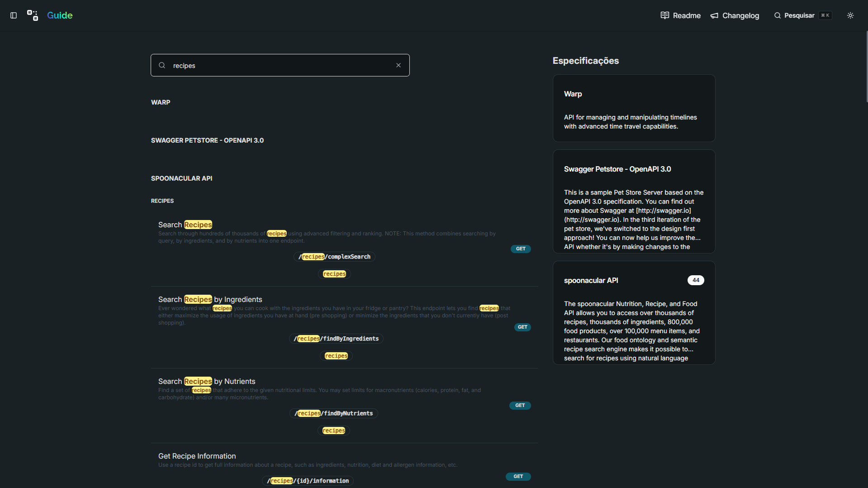Select the WARP section heading
Screen dimensions: 868x488
pyautogui.click(x=161, y=102)
